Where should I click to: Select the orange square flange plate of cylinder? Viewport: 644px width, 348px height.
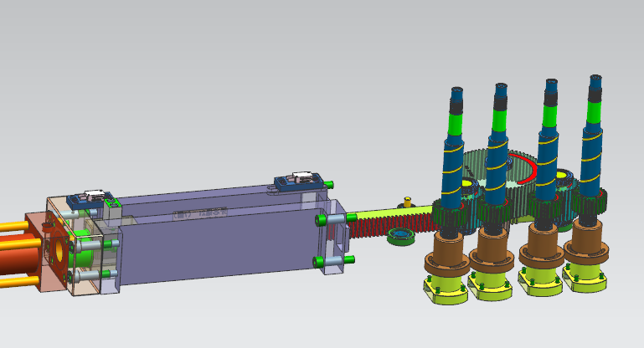[46, 251]
